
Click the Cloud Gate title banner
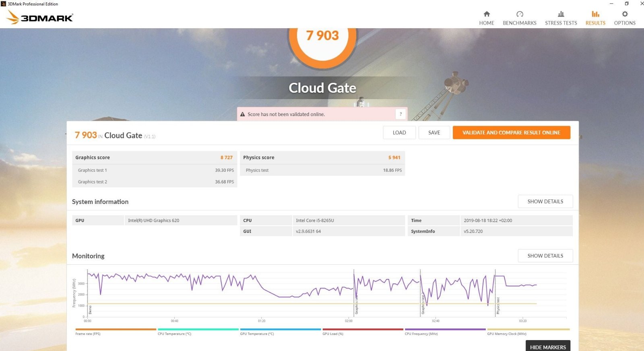pos(322,88)
